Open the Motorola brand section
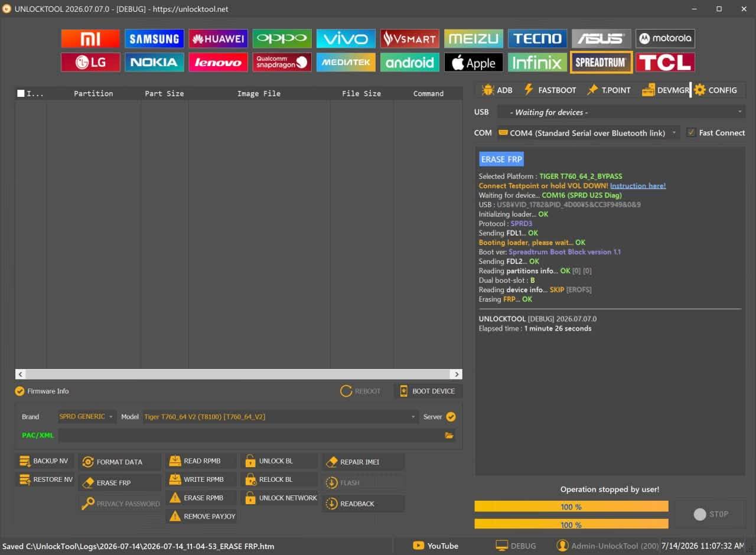 coord(665,39)
